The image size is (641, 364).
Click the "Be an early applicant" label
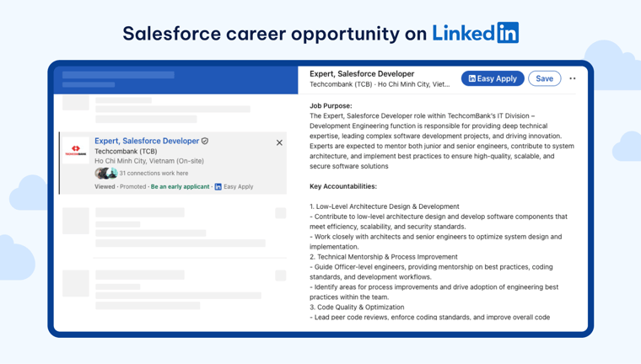pyautogui.click(x=180, y=186)
